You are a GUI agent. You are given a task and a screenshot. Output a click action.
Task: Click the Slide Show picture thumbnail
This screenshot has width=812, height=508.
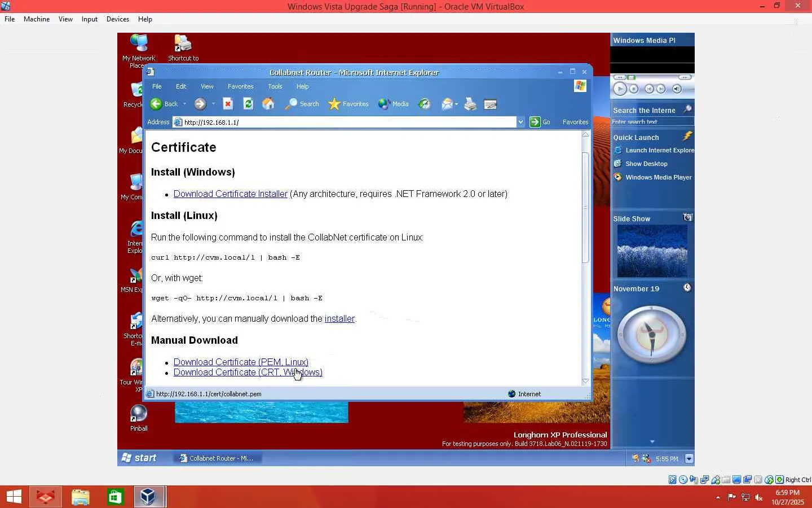coord(652,251)
